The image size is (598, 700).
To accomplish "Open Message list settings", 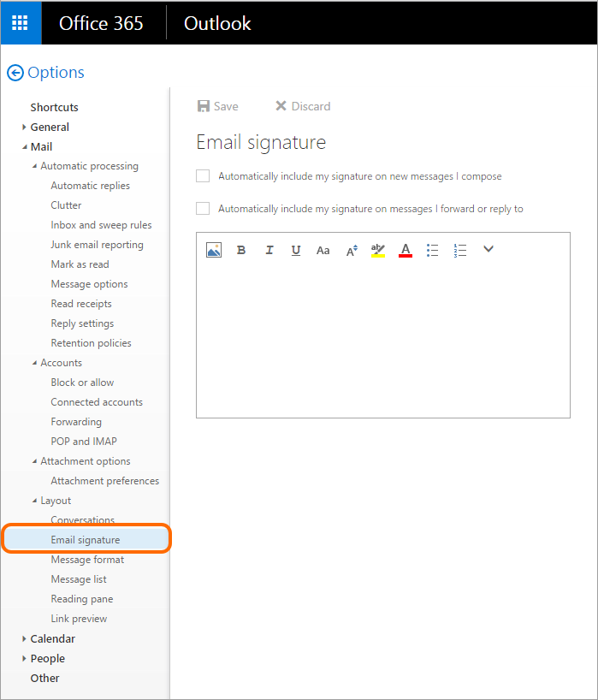I will click(79, 579).
